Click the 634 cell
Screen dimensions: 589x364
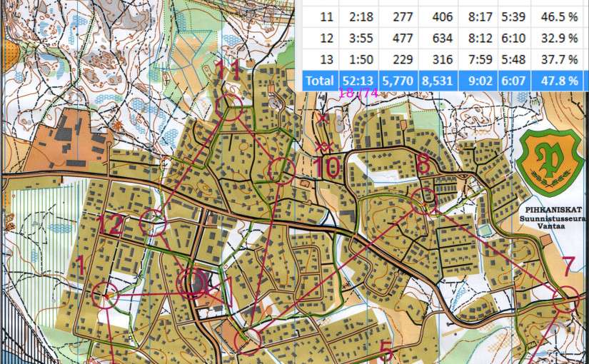438,38
